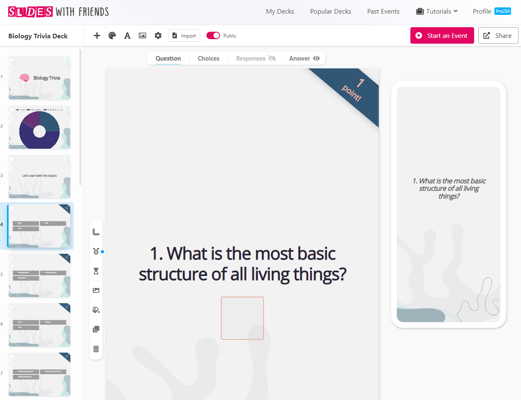
Task: Click the paint bucket fill icon
Action: [x=96, y=310]
